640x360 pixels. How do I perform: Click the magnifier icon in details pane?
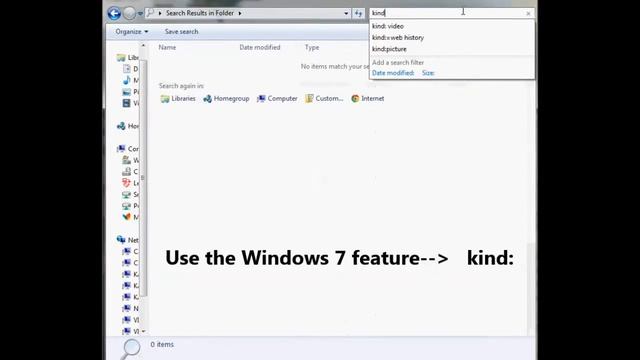pyautogui.click(x=131, y=349)
